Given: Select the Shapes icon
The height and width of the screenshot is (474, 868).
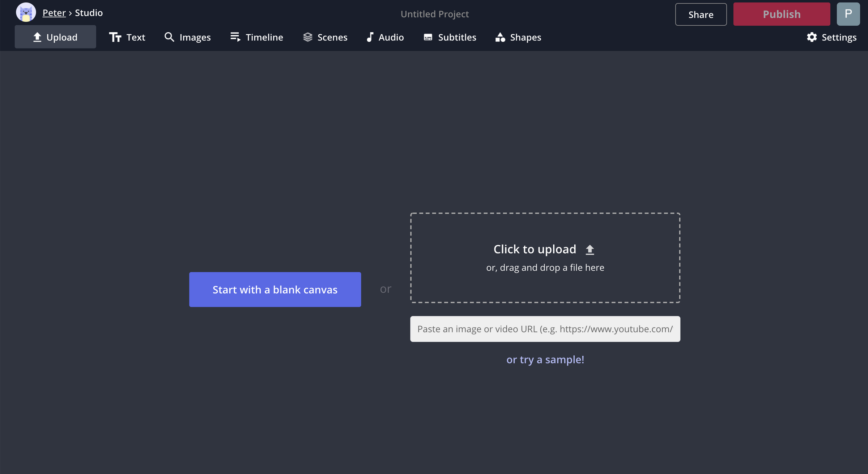Looking at the screenshot, I should pyautogui.click(x=500, y=37).
